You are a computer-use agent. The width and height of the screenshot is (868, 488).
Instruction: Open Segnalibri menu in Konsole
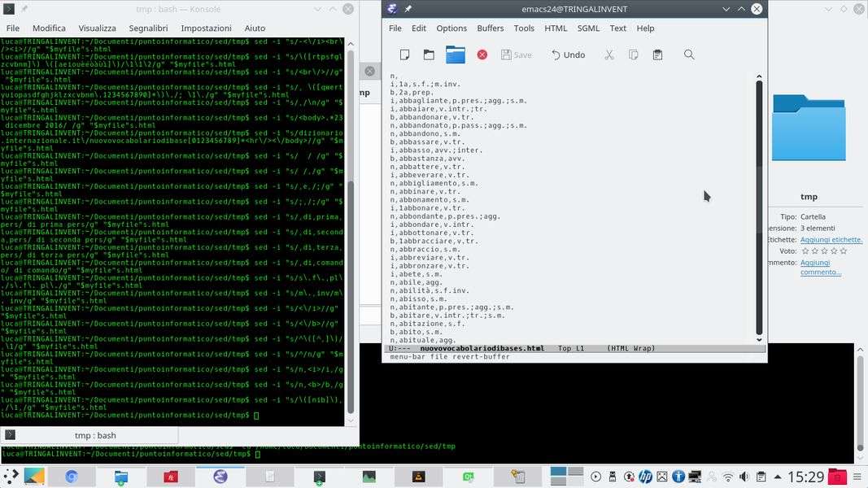pyautogui.click(x=148, y=28)
